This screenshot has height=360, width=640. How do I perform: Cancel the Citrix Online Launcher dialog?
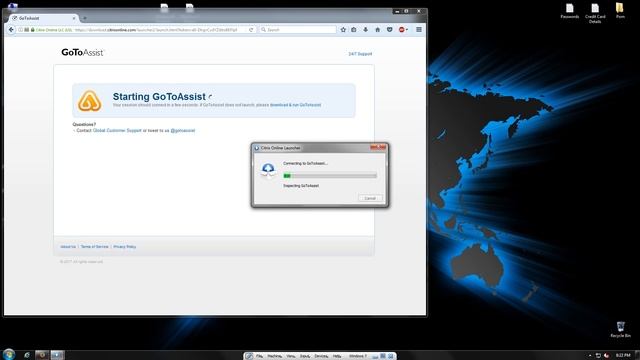point(370,198)
